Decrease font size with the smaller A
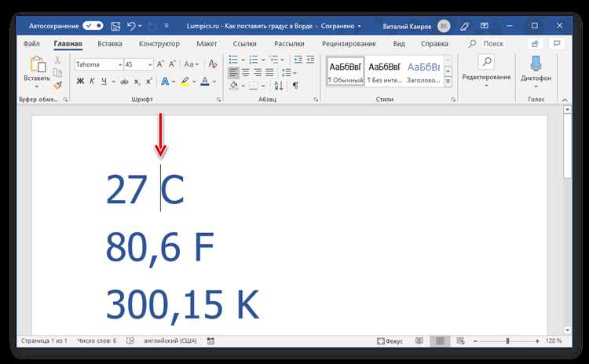The image size is (589, 364). click(x=172, y=64)
